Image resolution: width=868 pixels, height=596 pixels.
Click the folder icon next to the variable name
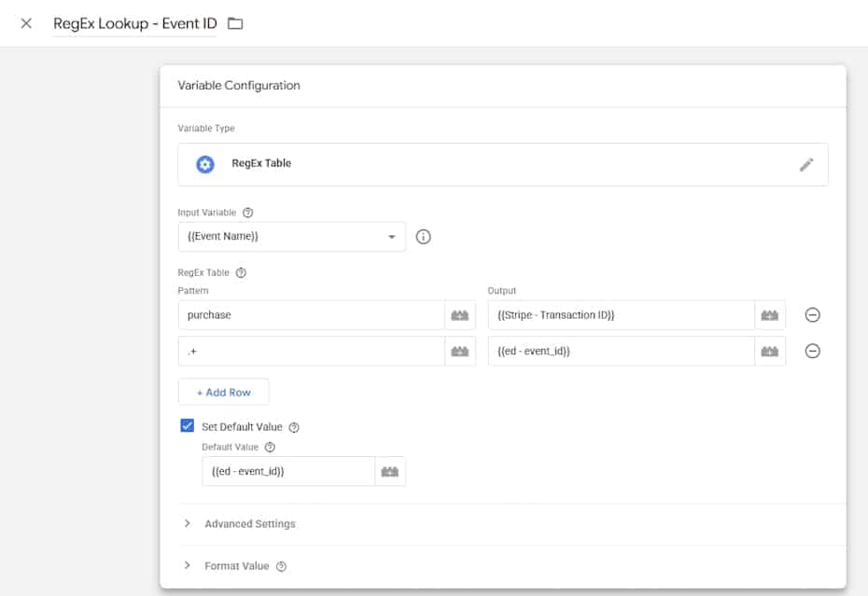click(x=235, y=23)
